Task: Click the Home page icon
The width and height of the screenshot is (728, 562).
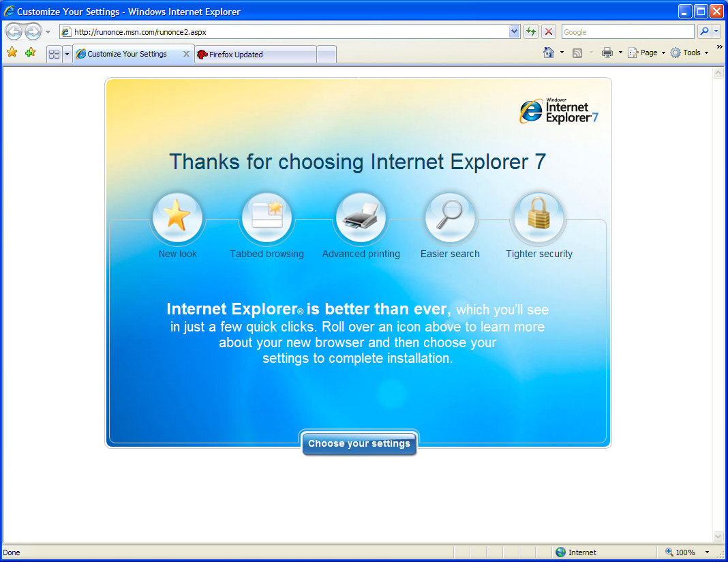Action: tap(549, 53)
